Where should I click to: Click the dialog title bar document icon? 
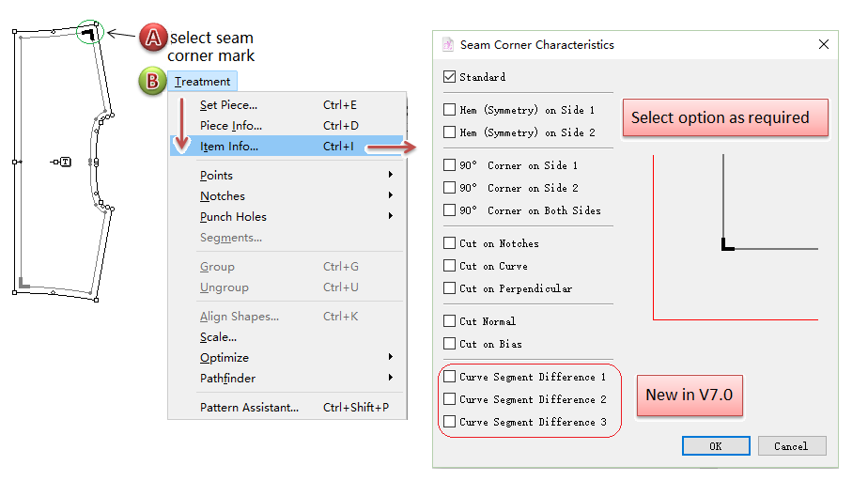(x=448, y=44)
